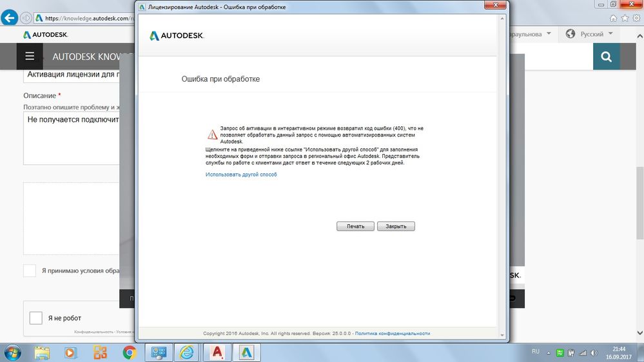Open the browser settings gear icon
The height and width of the screenshot is (362, 644).
tap(636, 18)
